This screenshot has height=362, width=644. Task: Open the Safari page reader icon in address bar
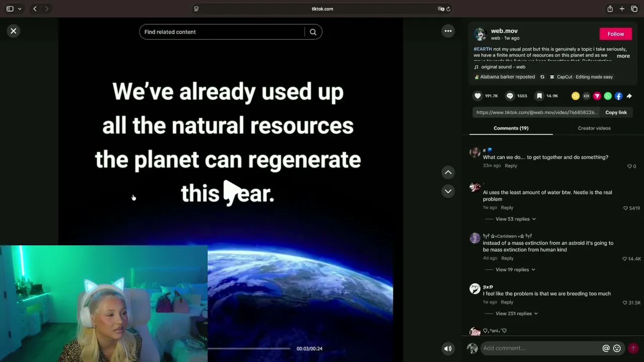tap(196, 9)
